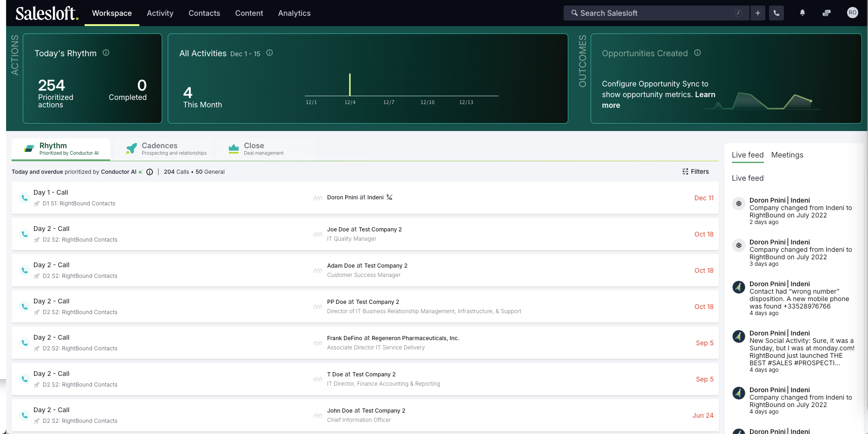Open the Rhythm icon in top bar
This screenshot has width=868, height=434.
coord(827,13)
